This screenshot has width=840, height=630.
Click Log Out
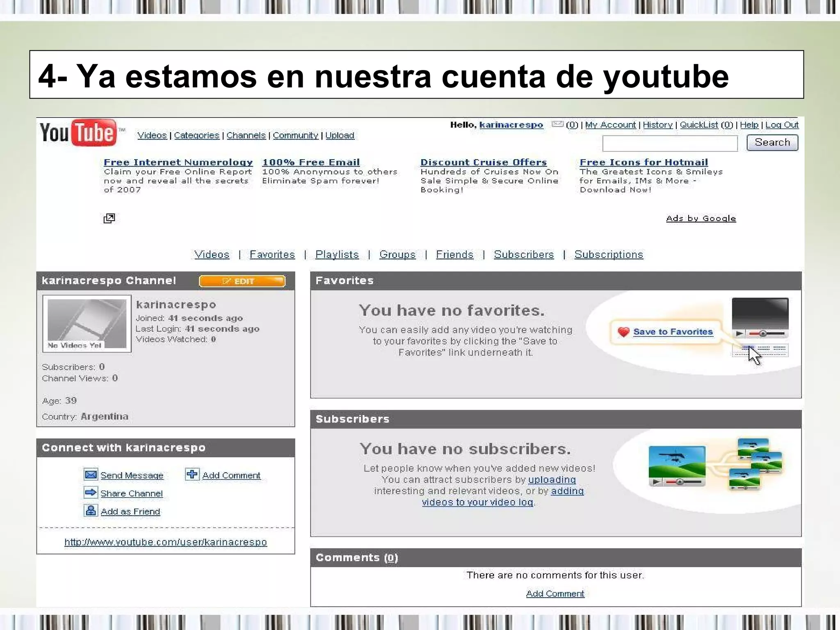tap(782, 125)
